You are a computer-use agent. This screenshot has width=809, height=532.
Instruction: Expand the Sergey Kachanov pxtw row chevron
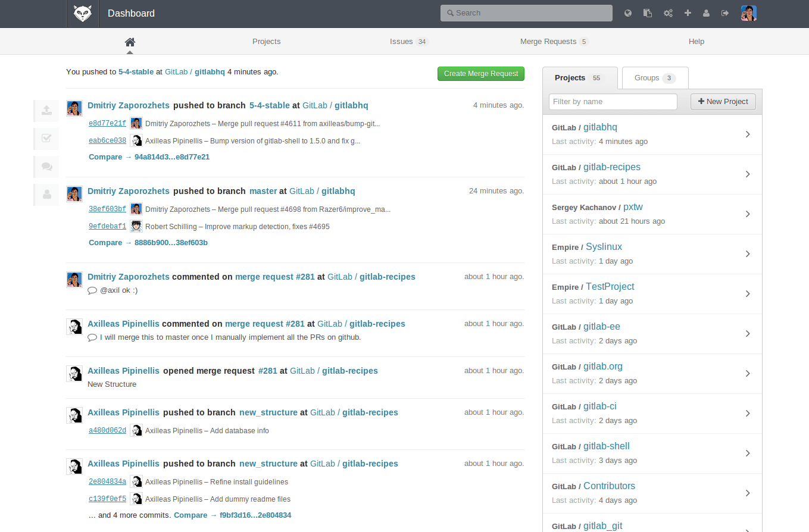pos(748,214)
